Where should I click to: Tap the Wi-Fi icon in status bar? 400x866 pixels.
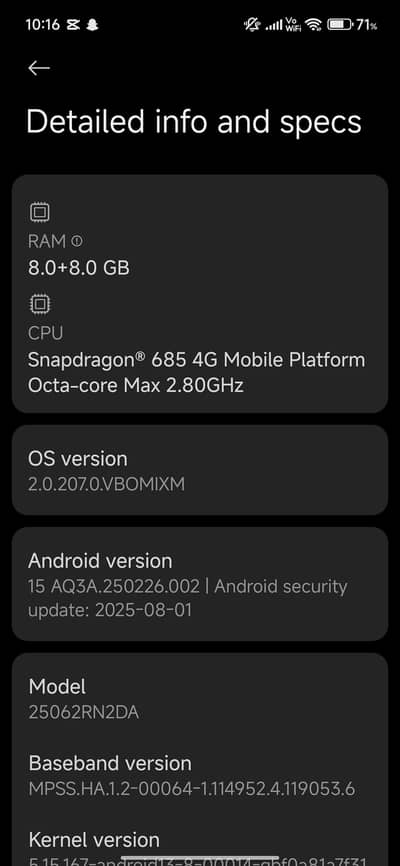(313, 24)
